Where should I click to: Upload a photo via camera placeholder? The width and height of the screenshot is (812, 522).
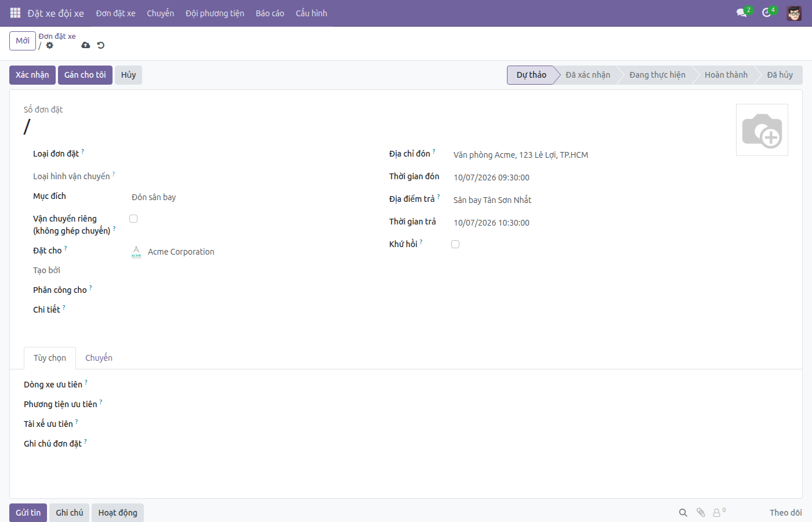(762, 130)
